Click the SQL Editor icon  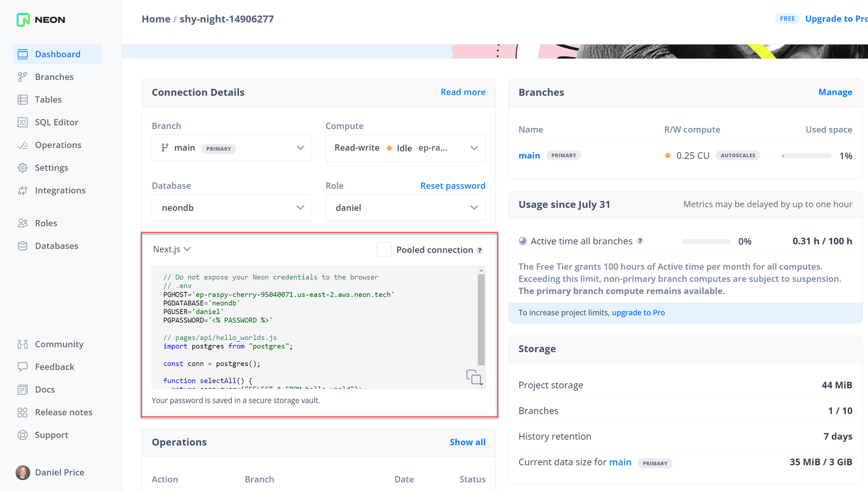coord(23,122)
